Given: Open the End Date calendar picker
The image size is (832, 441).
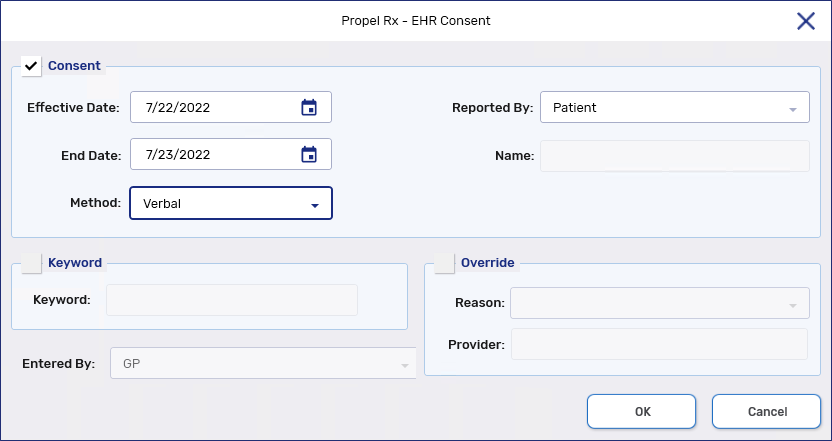Looking at the screenshot, I should 309,155.
